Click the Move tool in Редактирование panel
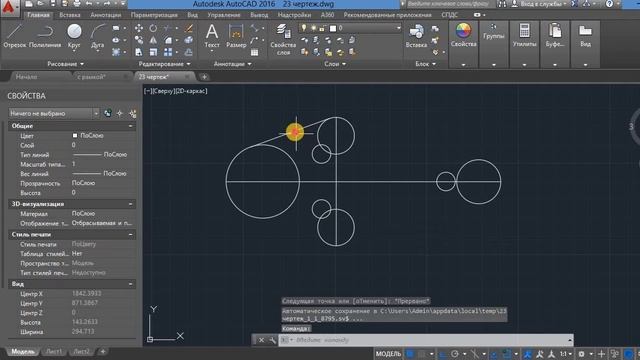 tap(139, 28)
